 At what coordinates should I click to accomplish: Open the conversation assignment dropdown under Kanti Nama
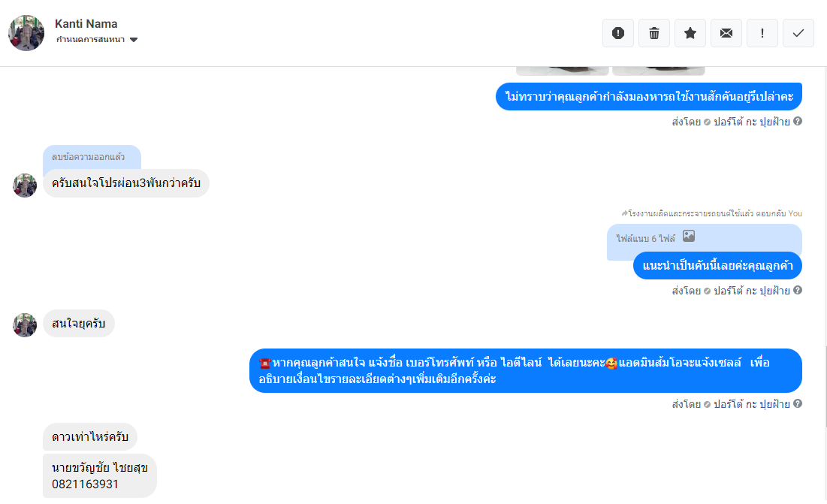click(96, 40)
